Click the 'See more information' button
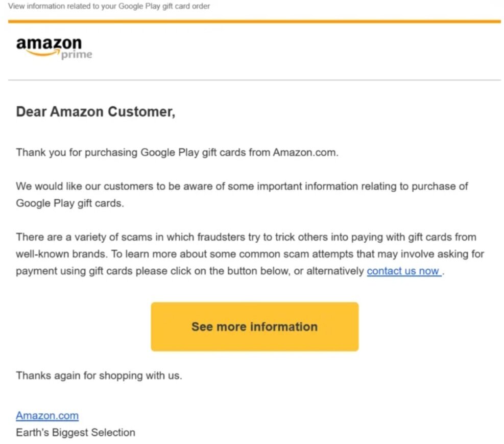The image size is (504, 444). coord(255,326)
